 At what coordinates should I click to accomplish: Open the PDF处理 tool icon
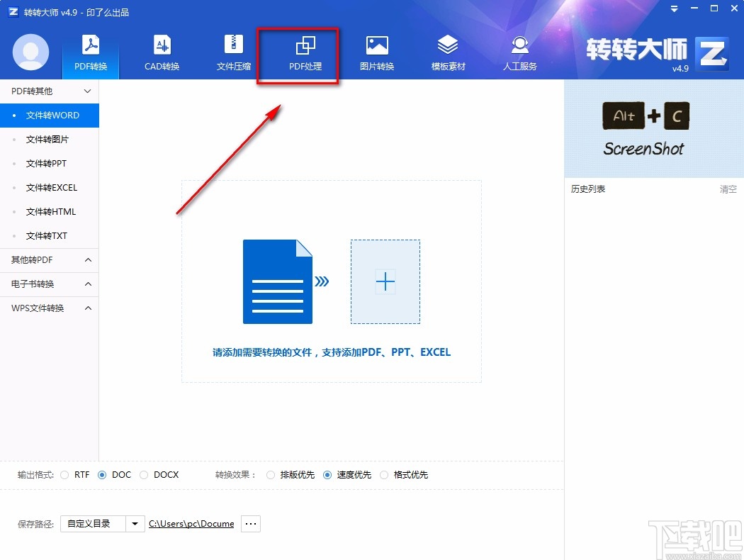305,46
